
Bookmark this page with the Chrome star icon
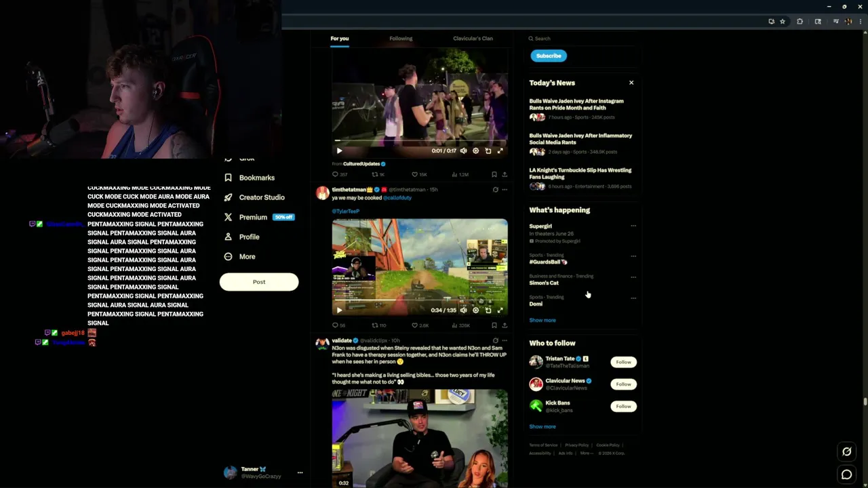[x=783, y=22]
